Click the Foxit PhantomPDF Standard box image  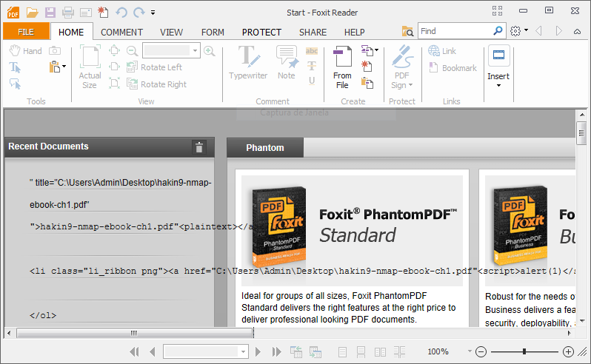point(279,226)
